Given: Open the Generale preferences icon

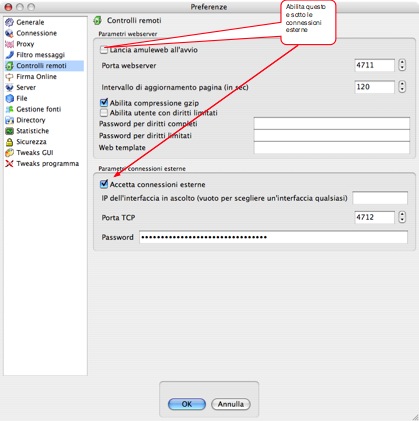Looking at the screenshot, I should pos(9,22).
